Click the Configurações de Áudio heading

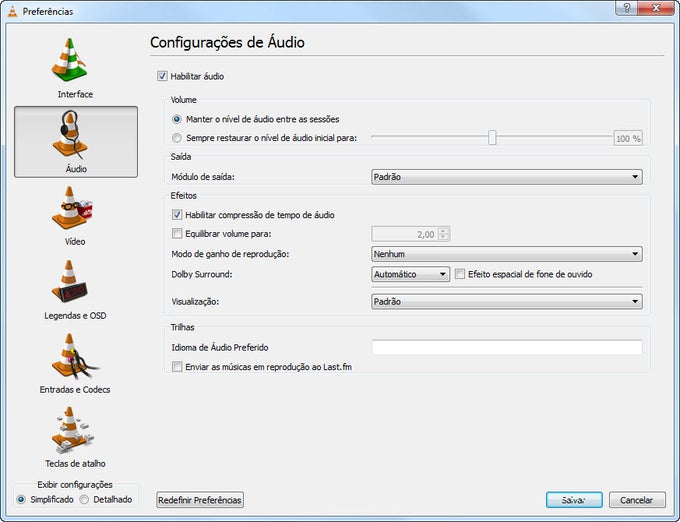pos(227,42)
